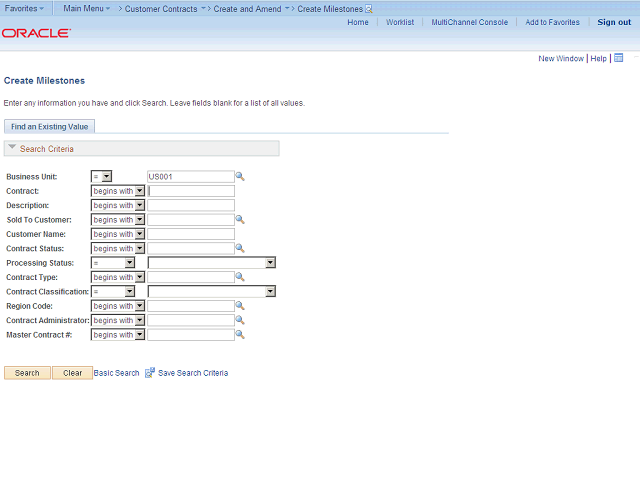Open Business Unit operator dropdown
Screen dimensions: 640x480
[x=101, y=176]
